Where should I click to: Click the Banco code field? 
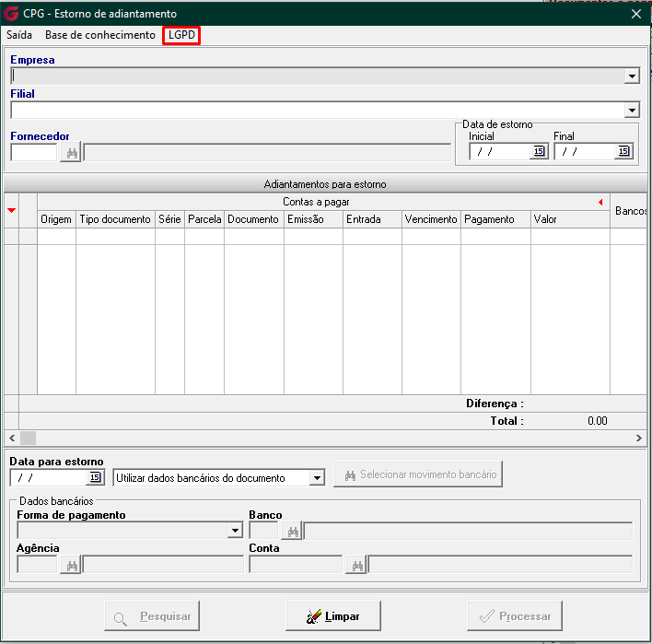(263, 531)
